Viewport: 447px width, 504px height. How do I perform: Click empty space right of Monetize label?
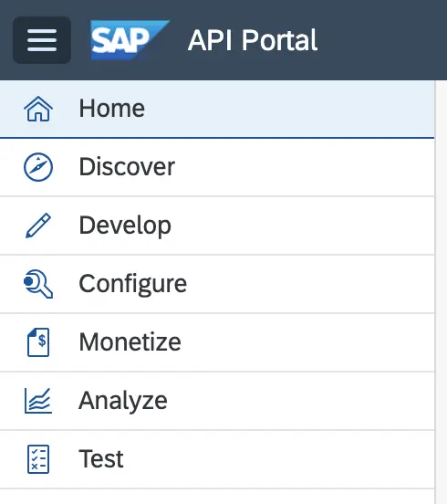pos(305,343)
